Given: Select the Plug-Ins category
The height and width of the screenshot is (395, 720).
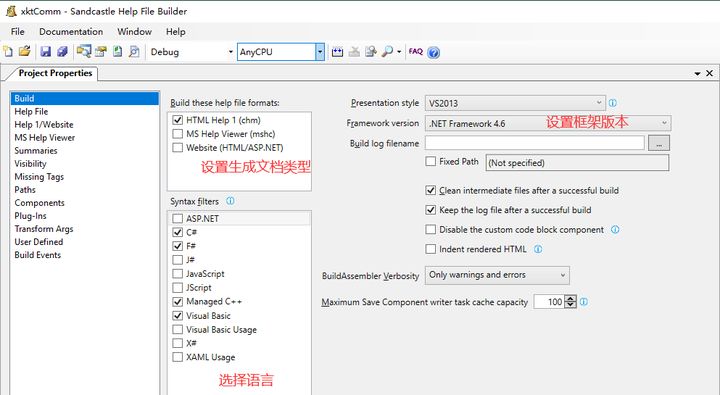Looking at the screenshot, I should tap(84, 216).
